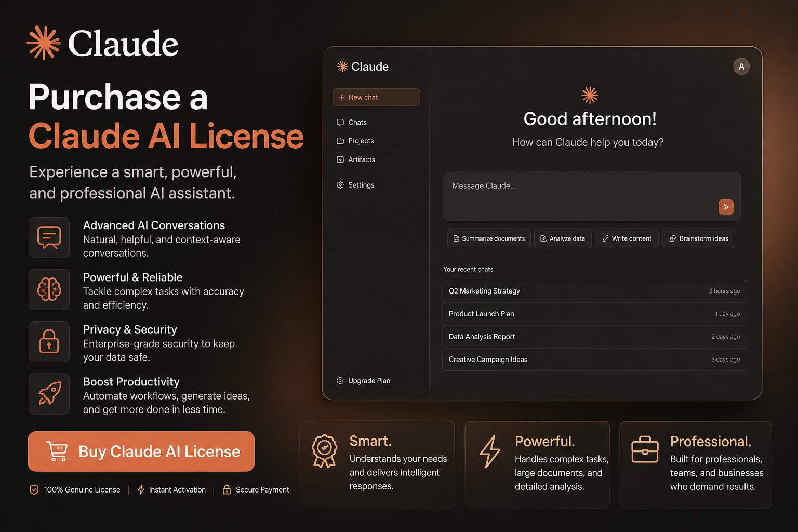
Task: Click the speech bubble icon next to Chats
Action: pos(340,123)
